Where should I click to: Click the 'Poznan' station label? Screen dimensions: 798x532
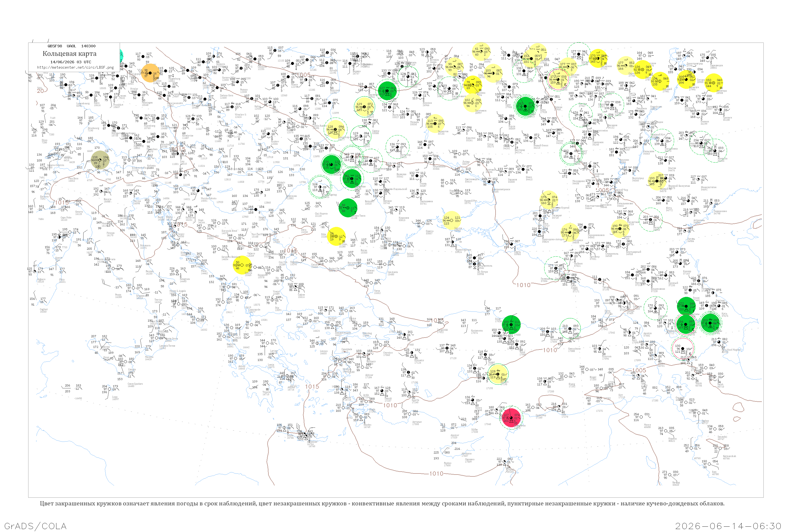tap(244, 90)
